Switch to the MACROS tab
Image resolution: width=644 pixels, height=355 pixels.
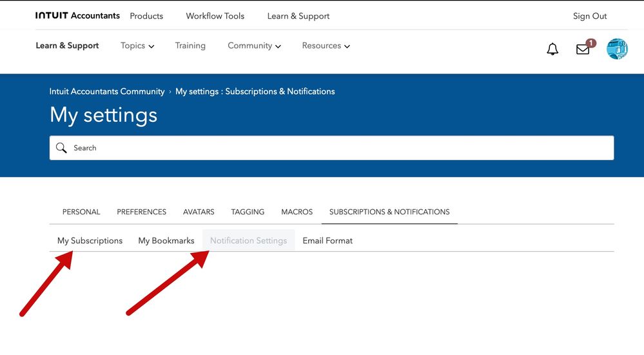tap(297, 212)
